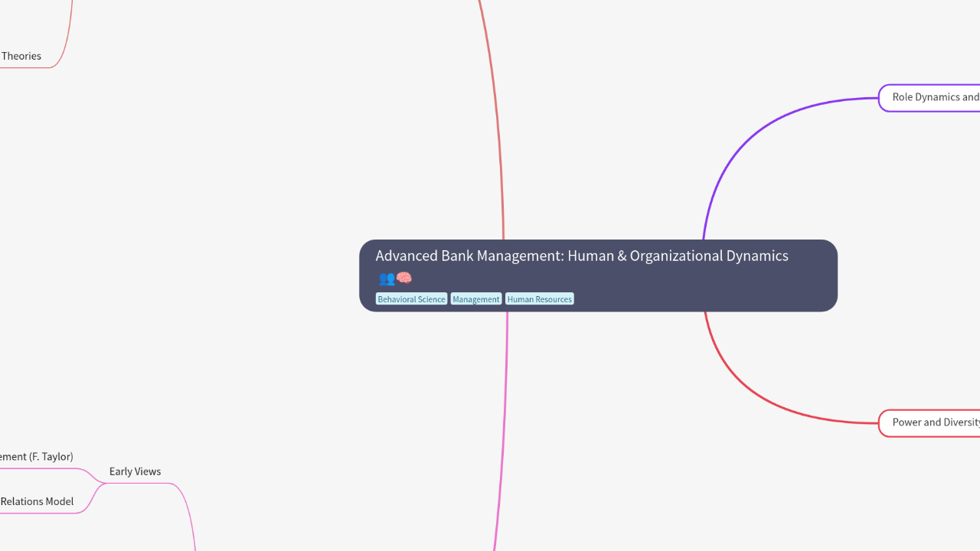Screen dimensions: 980x551
Task: Click the connector joining Relations Model to Early Views
Action: [91, 497]
